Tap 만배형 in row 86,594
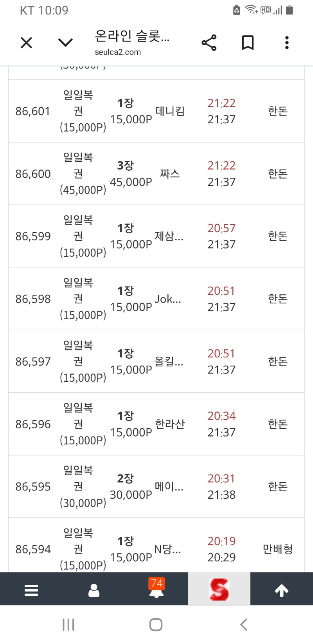 pos(278,549)
